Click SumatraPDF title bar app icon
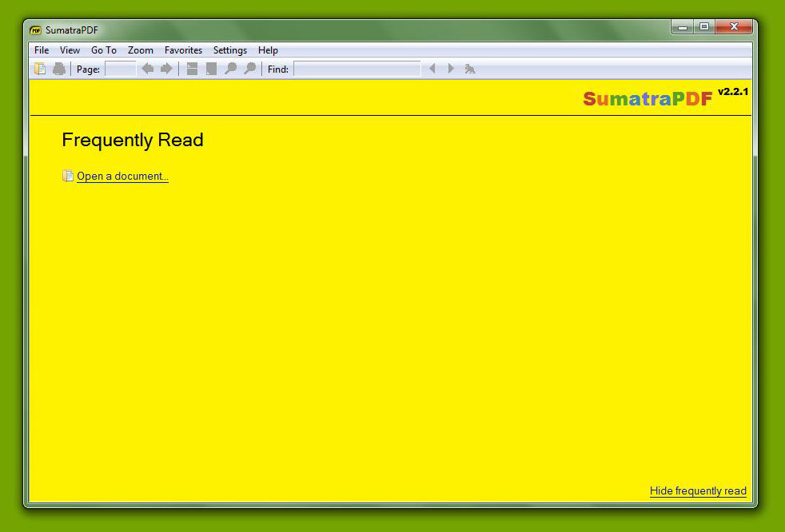 point(35,30)
